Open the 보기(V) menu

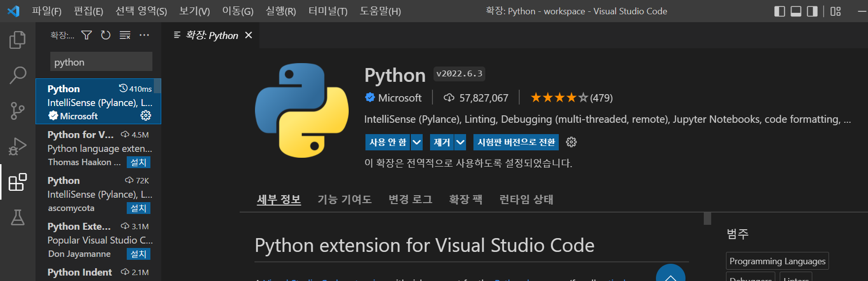[x=194, y=11]
